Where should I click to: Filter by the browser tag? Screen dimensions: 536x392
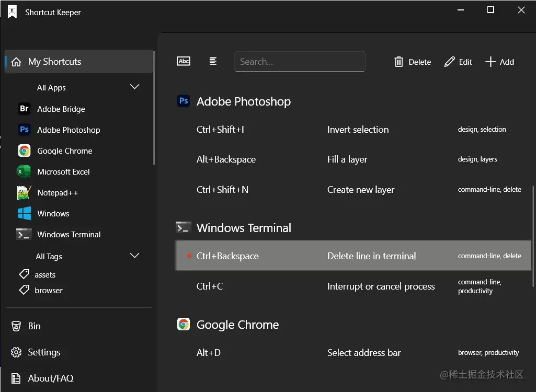[x=49, y=290]
